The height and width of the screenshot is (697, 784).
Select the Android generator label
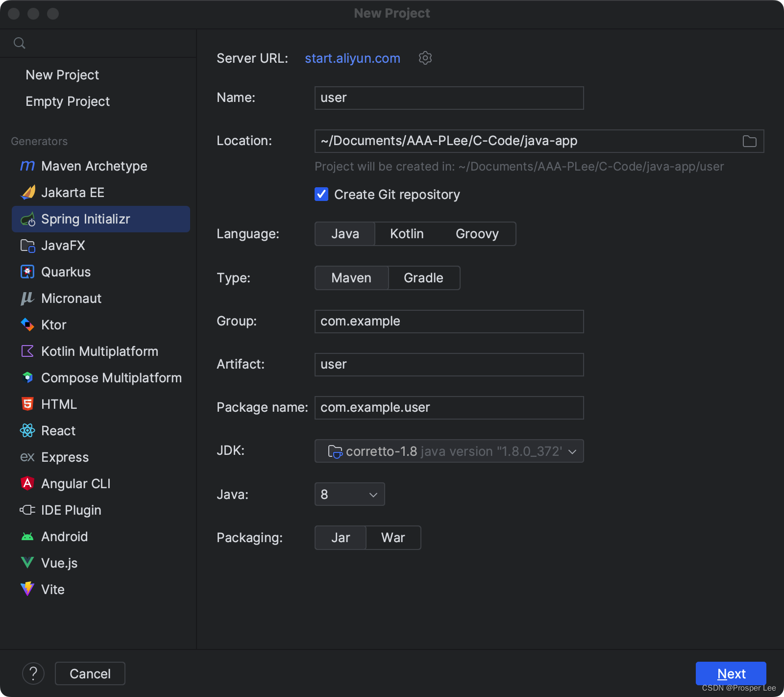point(64,537)
